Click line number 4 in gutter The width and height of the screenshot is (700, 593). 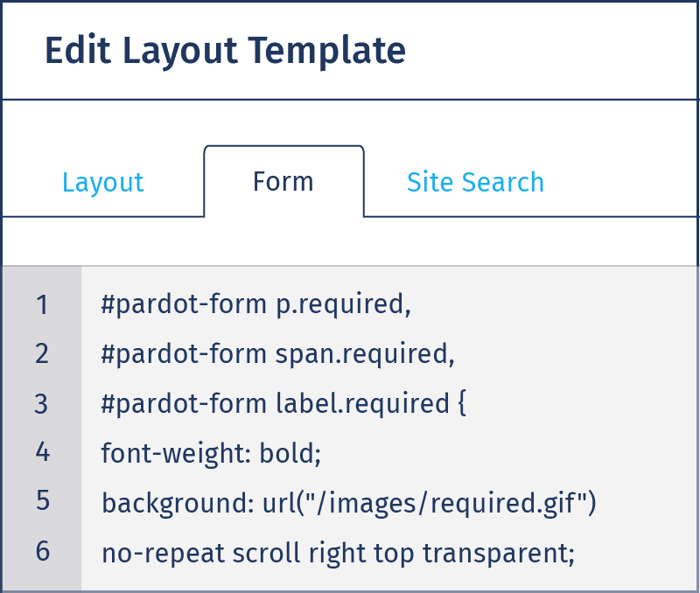click(42, 452)
